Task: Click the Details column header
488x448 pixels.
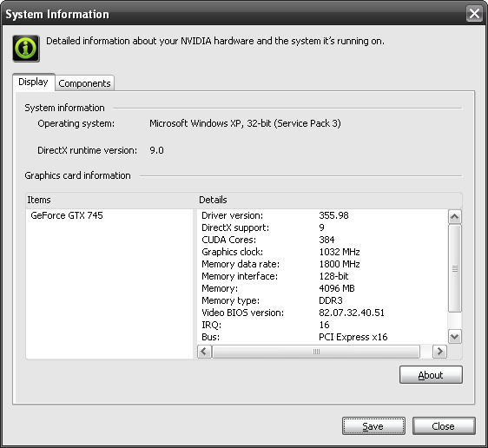Action: 330,200
